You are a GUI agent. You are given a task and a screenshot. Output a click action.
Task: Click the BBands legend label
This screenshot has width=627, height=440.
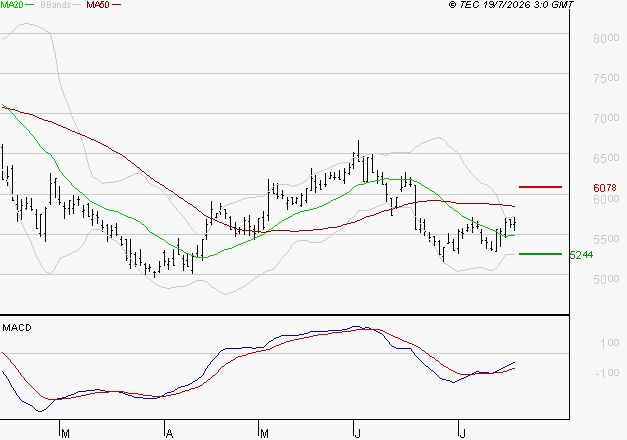click(x=56, y=5)
